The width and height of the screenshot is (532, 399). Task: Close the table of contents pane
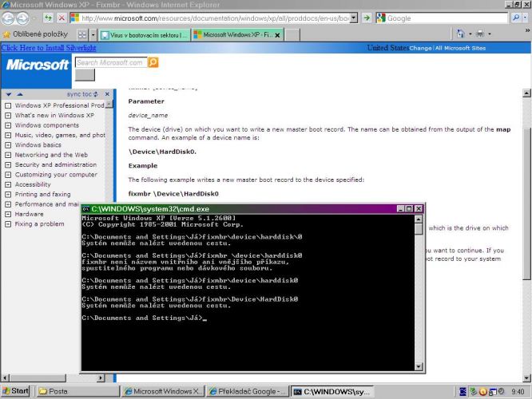[107, 94]
